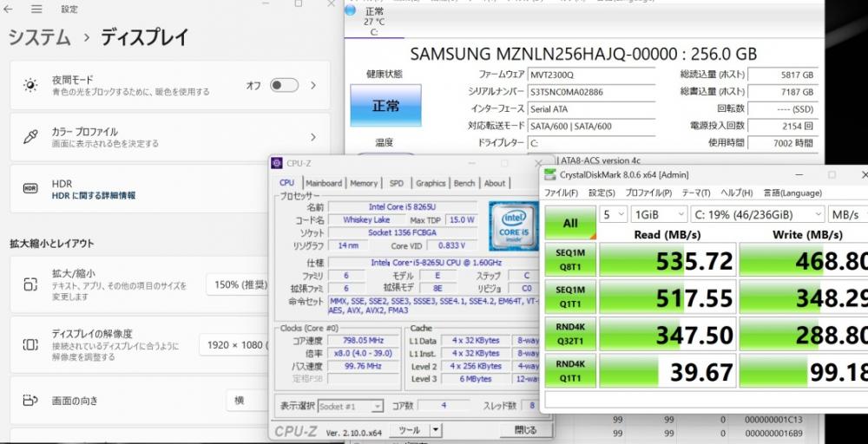
Task: Click the firmware field MVT2300Q
Action: click(591, 75)
